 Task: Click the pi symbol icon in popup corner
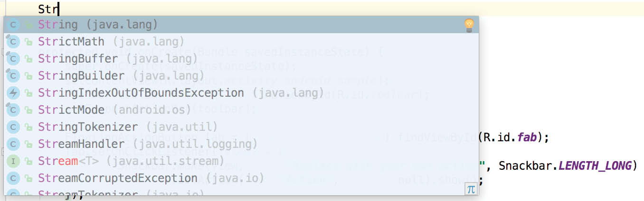click(x=471, y=189)
